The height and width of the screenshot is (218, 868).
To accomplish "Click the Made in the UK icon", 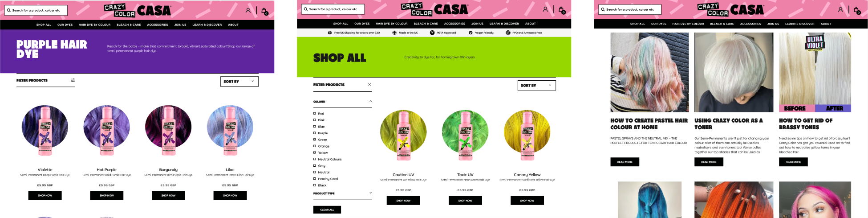I will [x=394, y=33].
